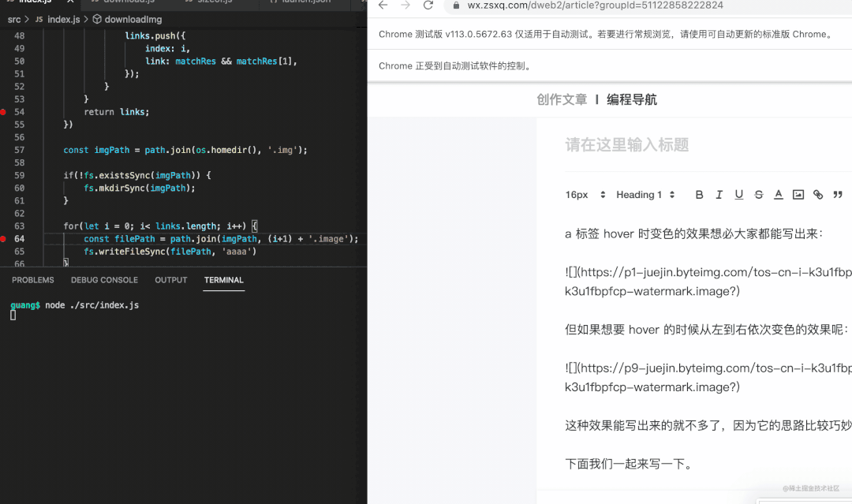
Task: Switch to the PROBLEMS panel tab
Action: pyautogui.click(x=33, y=280)
